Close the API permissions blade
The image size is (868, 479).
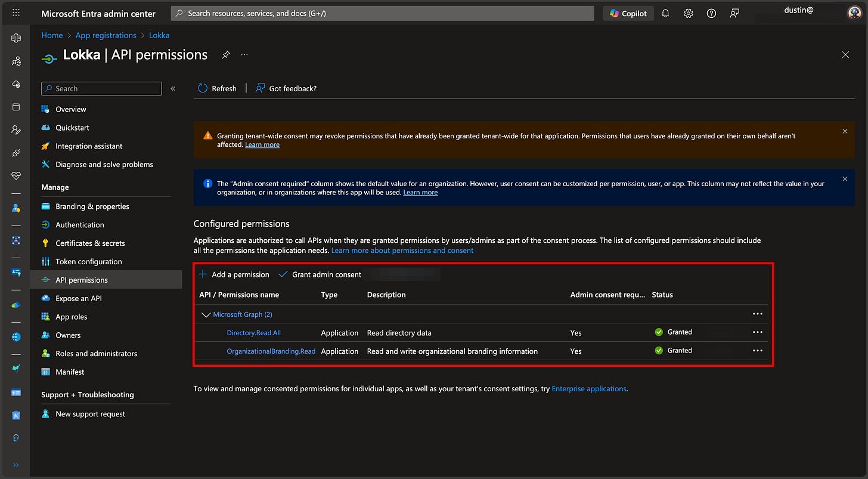pyautogui.click(x=845, y=55)
